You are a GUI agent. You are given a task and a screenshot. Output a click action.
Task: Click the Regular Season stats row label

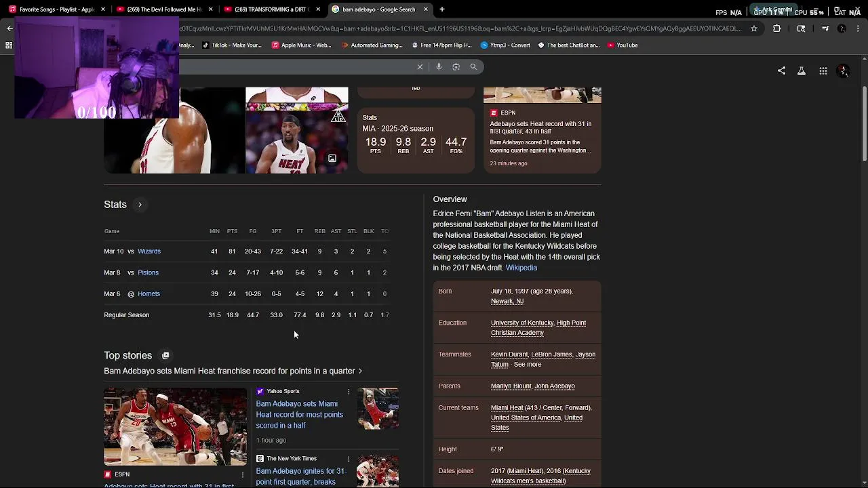(126, 315)
